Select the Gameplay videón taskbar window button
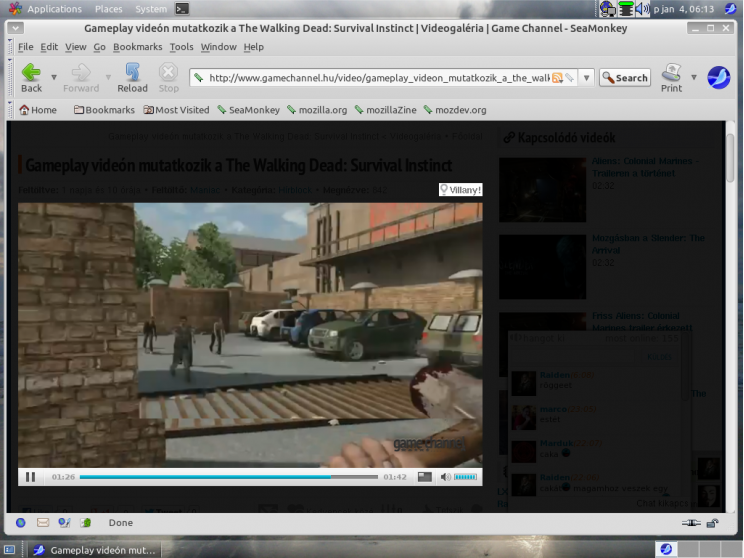The height and width of the screenshot is (558, 744). coord(94,550)
